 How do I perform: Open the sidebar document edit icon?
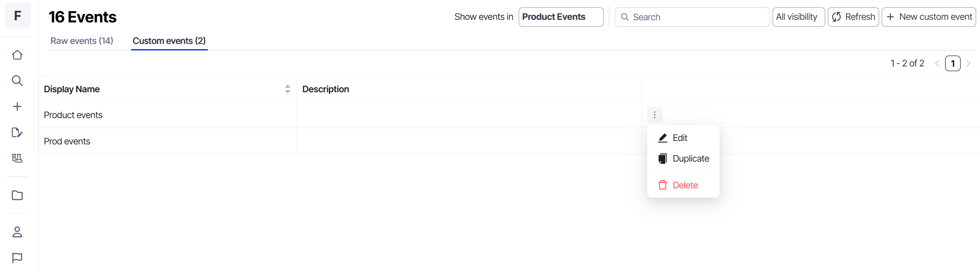pos(17,132)
